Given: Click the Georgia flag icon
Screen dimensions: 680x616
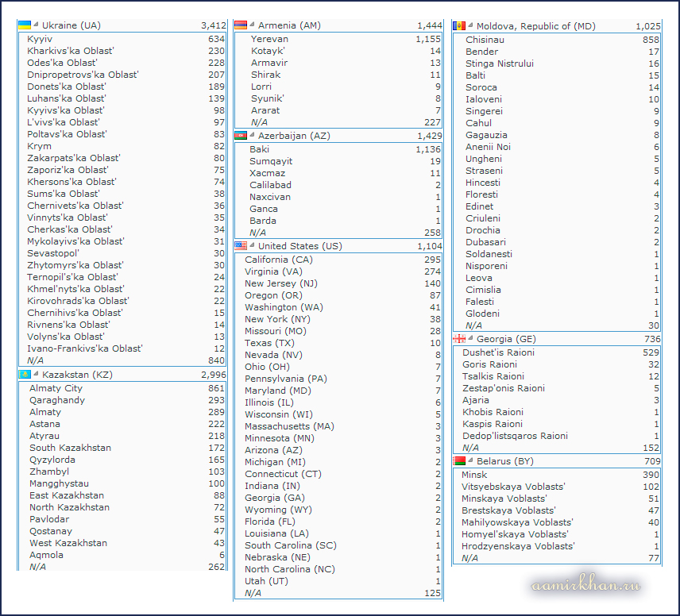Looking at the screenshot, I should pyautogui.click(x=459, y=339).
